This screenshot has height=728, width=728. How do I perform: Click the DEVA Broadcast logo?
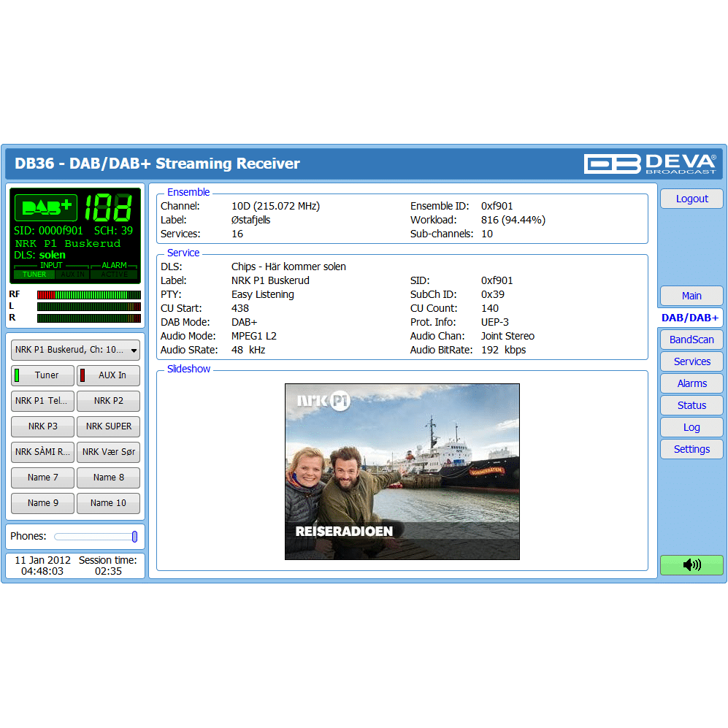pos(650,164)
